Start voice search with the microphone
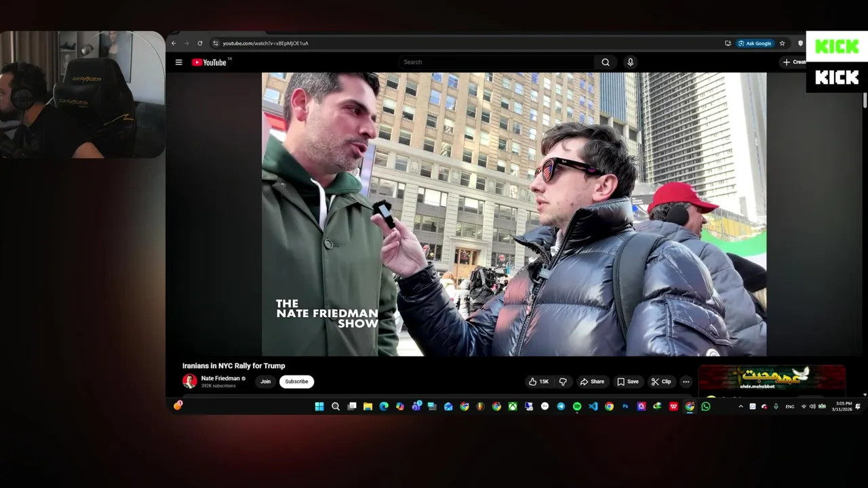The image size is (868, 488). (630, 62)
